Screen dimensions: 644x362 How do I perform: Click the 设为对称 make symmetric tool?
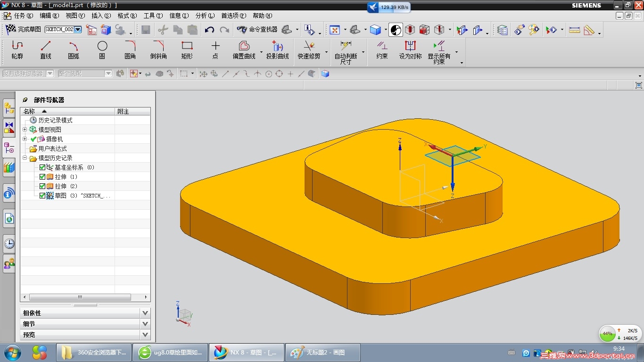coord(411,50)
